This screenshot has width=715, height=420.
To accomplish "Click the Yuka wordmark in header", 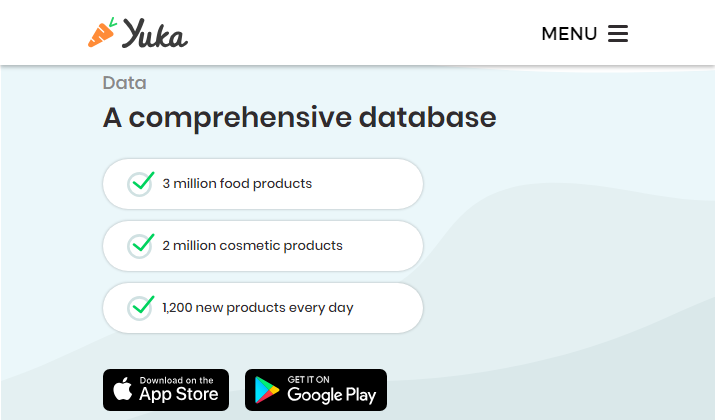I will (x=155, y=33).
